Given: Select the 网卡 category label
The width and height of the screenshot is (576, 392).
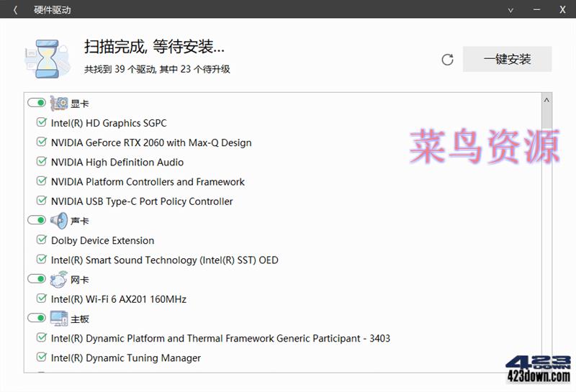Looking at the screenshot, I should point(80,280).
